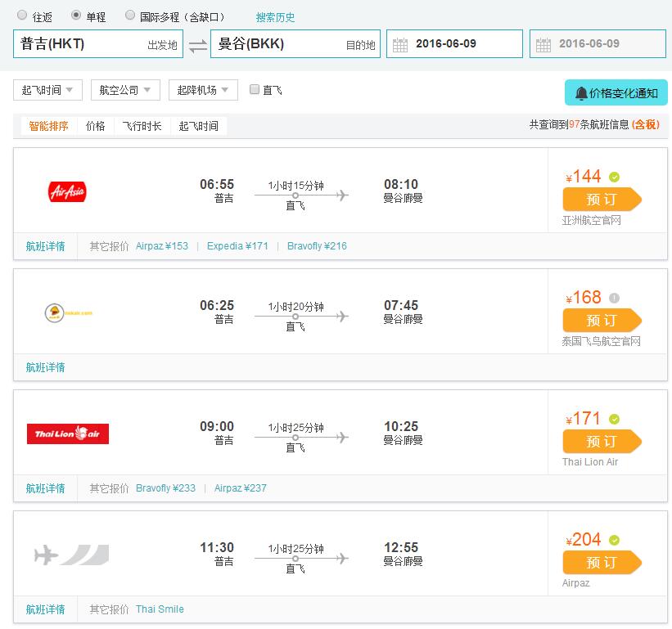
Task: Click the Thai Lion Air logo
Action: tap(67, 434)
